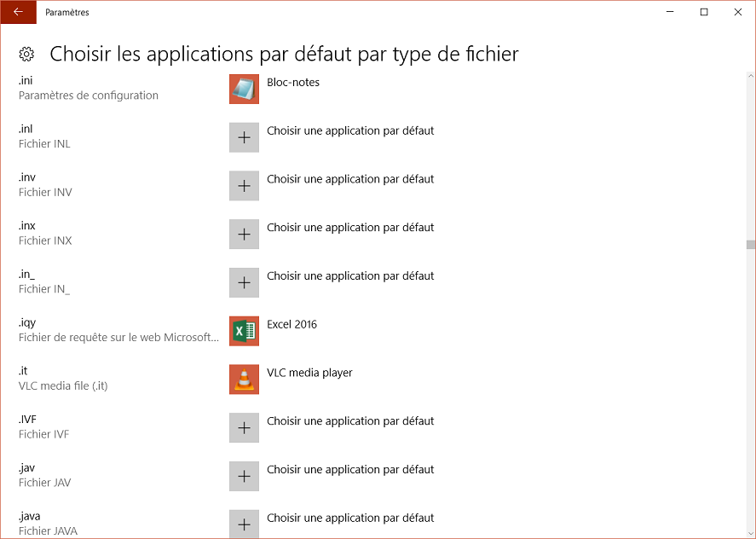Image resolution: width=756 pixels, height=539 pixels.
Task: Select 'Choisir une application par défaut' in .inx row
Action: [x=350, y=227]
